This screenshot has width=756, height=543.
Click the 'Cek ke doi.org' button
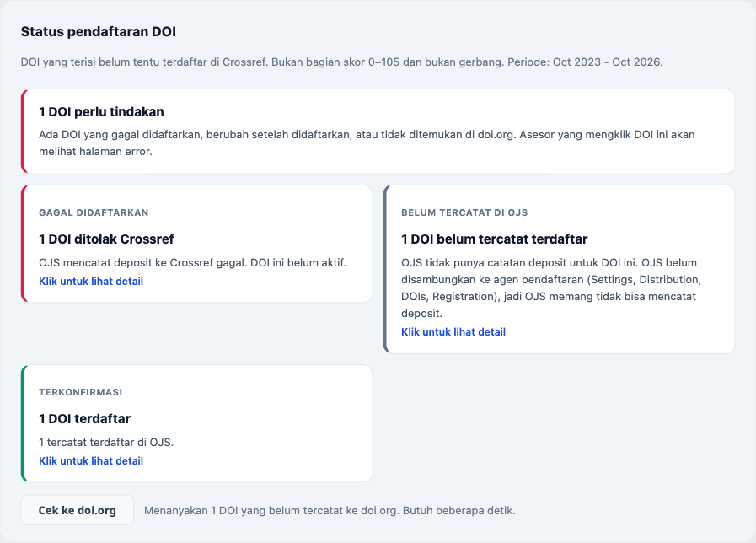point(78,510)
